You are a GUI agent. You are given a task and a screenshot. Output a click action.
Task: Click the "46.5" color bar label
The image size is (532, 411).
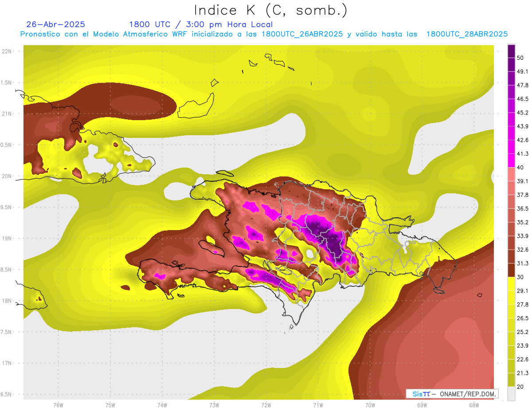523,99
